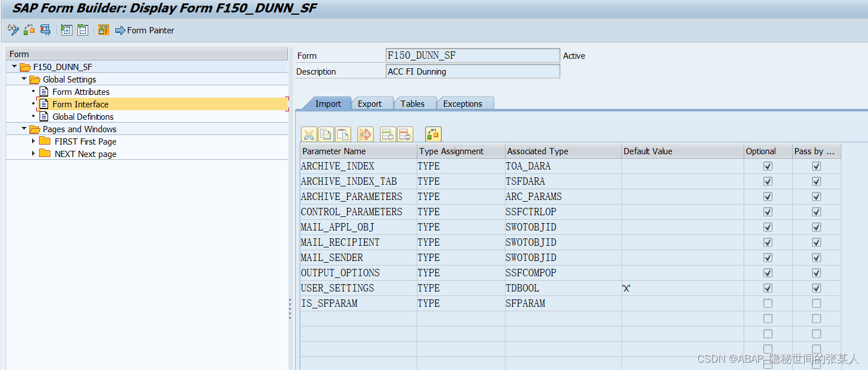This screenshot has height=370, width=868.
Task: Click the F150_DUNN_SF folder icon in tree
Action: point(25,67)
